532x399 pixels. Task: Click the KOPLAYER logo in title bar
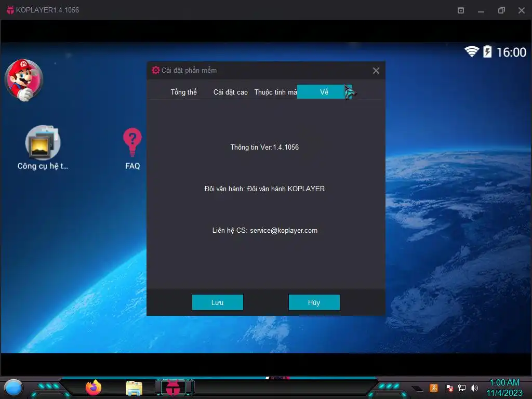click(x=10, y=10)
